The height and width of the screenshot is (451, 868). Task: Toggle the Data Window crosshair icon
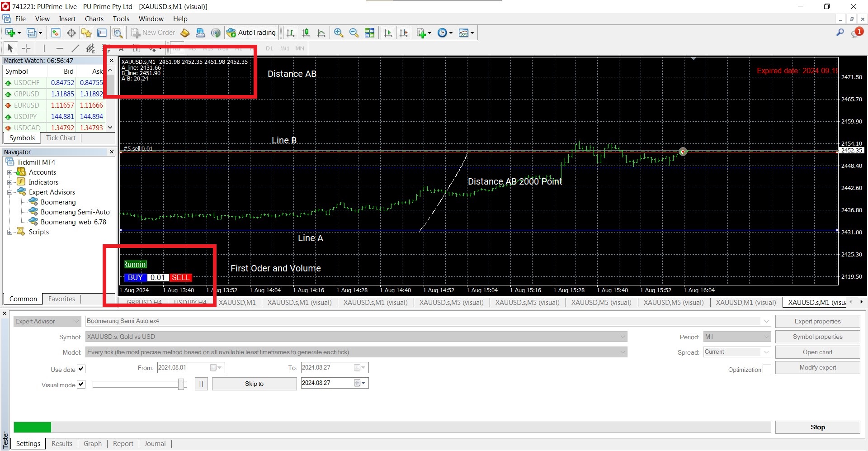[71, 33]
